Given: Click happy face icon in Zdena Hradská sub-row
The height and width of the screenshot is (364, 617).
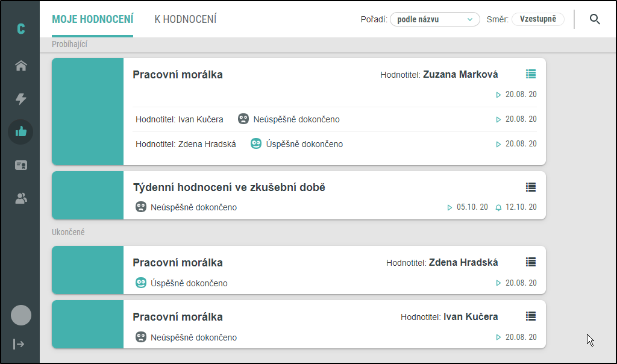Looking at the screenshot, I should (x=256, y=143).
